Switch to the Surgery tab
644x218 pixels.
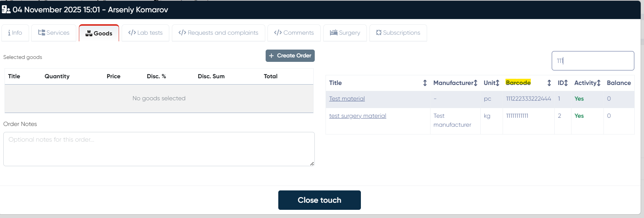(x=345, y=33)
